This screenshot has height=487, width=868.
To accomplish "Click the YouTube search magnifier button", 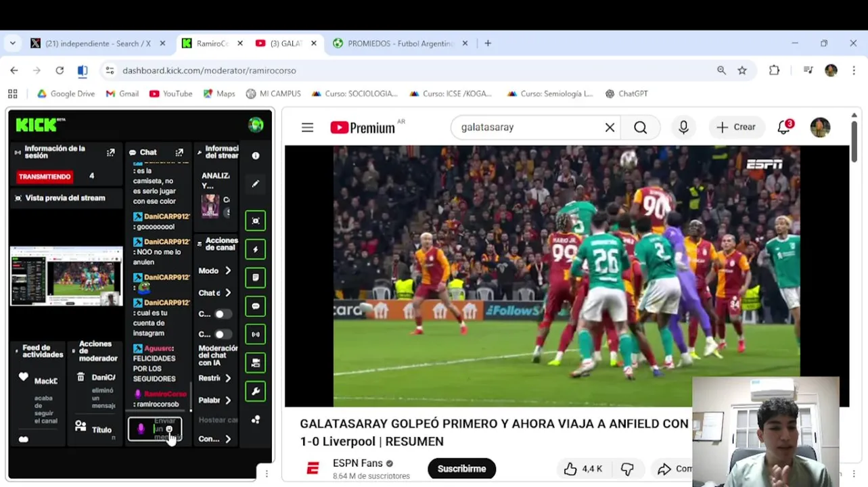I will click(x=640, y=127).
